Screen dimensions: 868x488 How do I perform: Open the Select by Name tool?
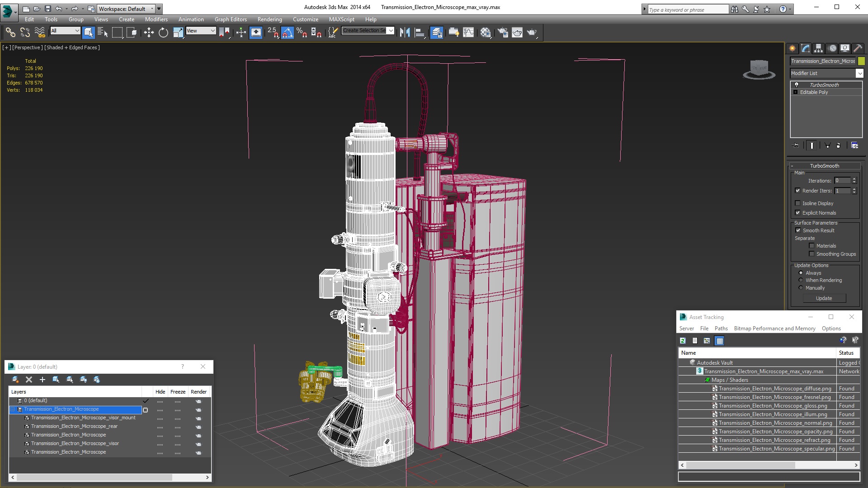tap(103, 32)
